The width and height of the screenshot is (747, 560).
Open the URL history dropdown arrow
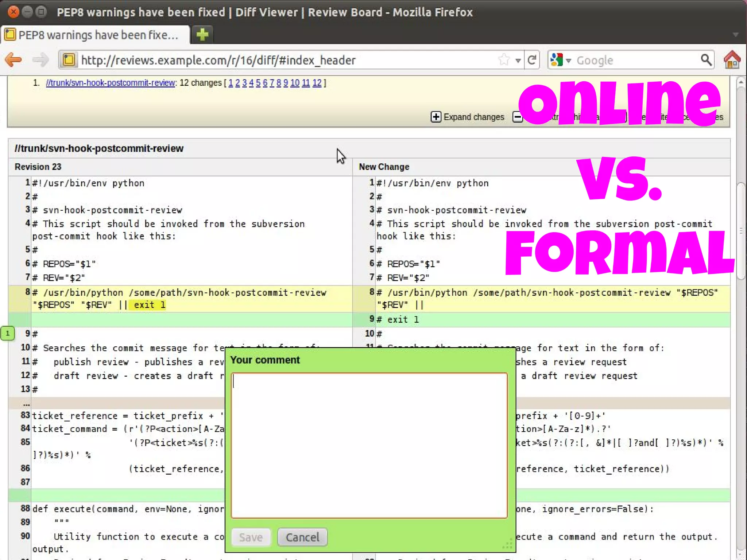[x=518, y=61]
